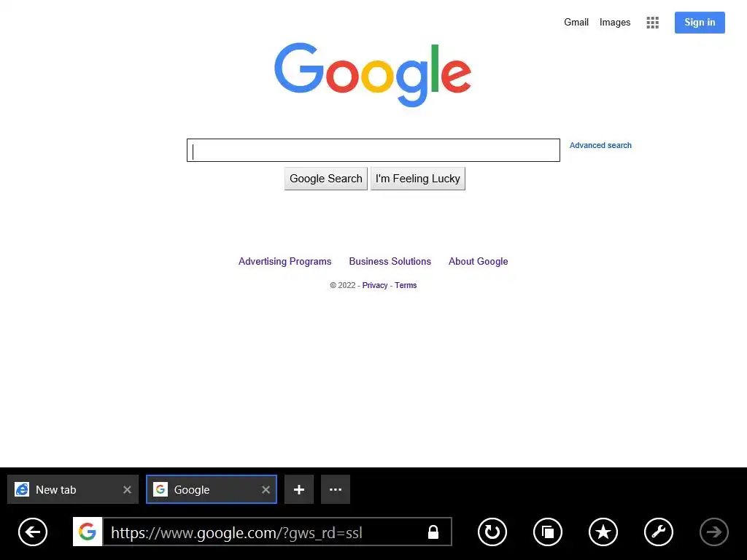
Task: Switch to the New tab tab
Action: pyautogui.click(x=73, y=489)
